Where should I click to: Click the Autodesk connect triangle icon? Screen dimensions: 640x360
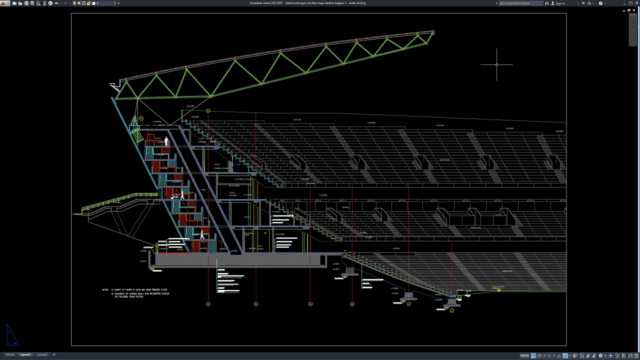[589, 3]
